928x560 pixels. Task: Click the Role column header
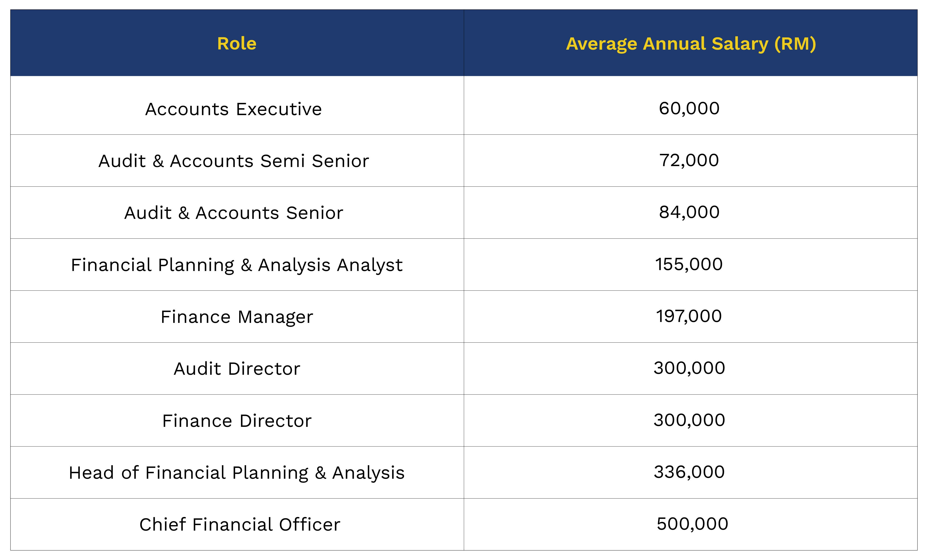tap(237, 44)
